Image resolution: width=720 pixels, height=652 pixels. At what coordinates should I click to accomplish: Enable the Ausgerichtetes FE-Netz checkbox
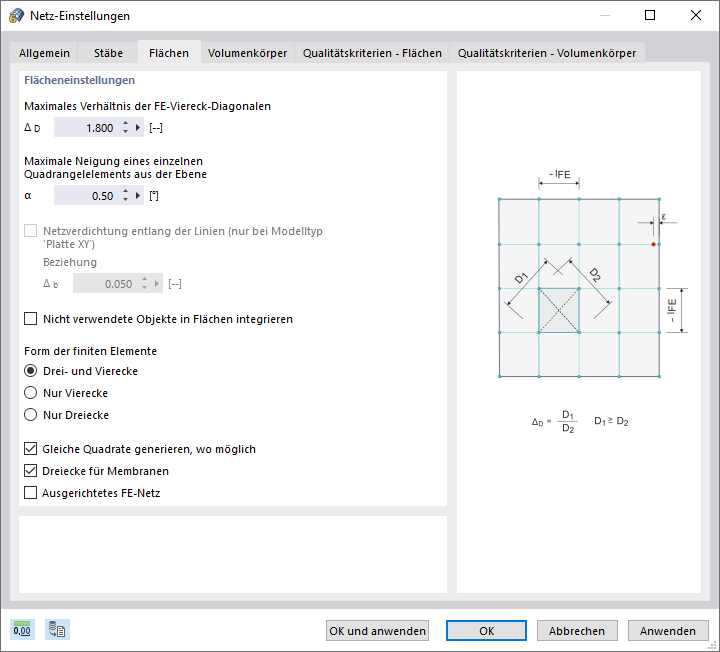[x=30, y=493]
